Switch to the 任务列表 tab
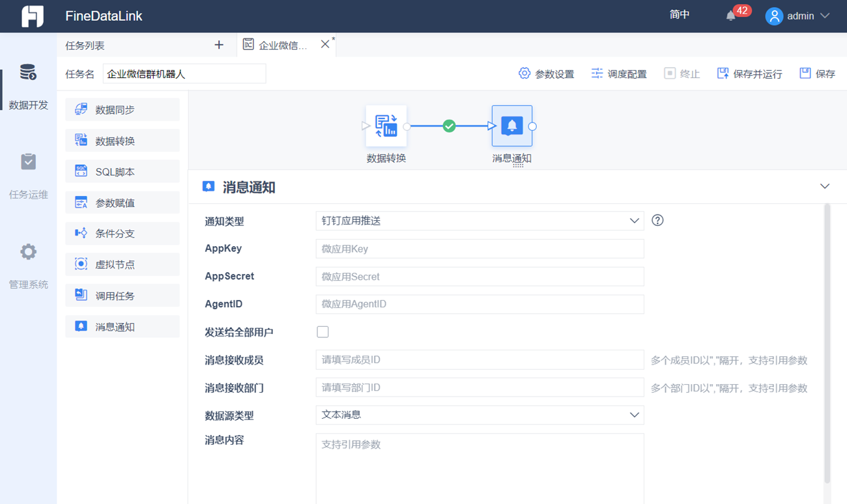The width and height of the screenshot is (847, 504). coord(85,46)
